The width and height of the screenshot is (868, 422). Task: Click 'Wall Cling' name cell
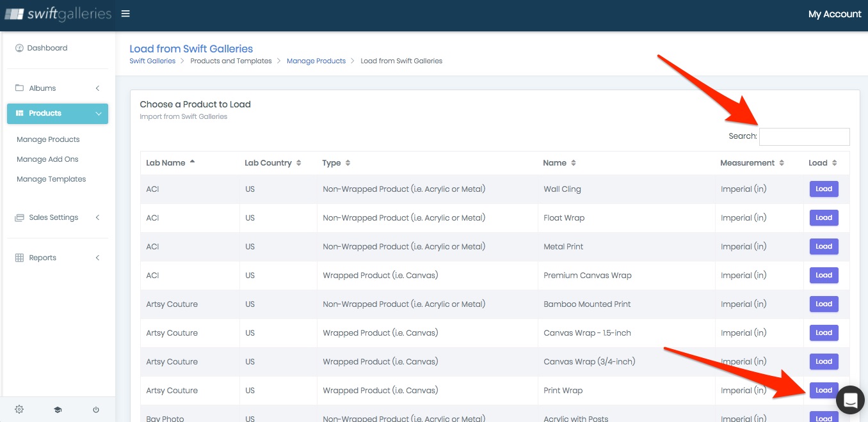(562, 189)
